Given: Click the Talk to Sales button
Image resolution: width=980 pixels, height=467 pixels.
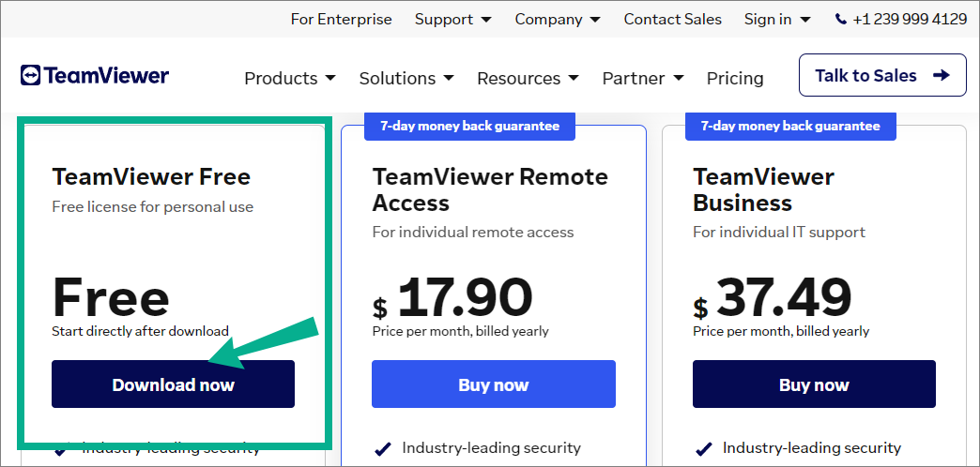Looking at the screenshot, I should click(x=882, y=75).
